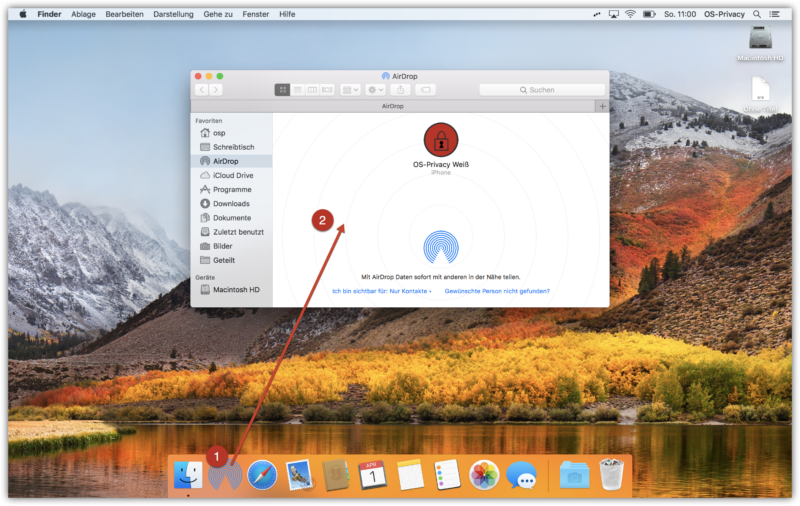Open Notes app in the Dock

click(410, 475)
